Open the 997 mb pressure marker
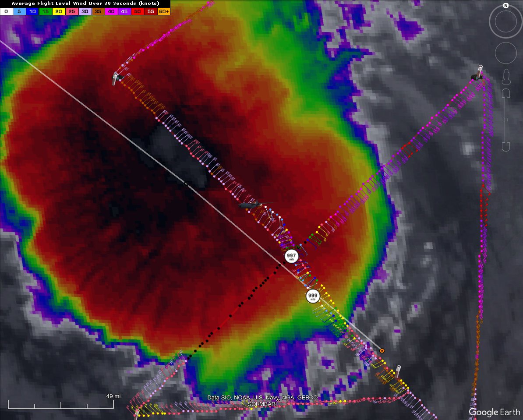The width and height of the screenshot is (523, 420). 291,256
